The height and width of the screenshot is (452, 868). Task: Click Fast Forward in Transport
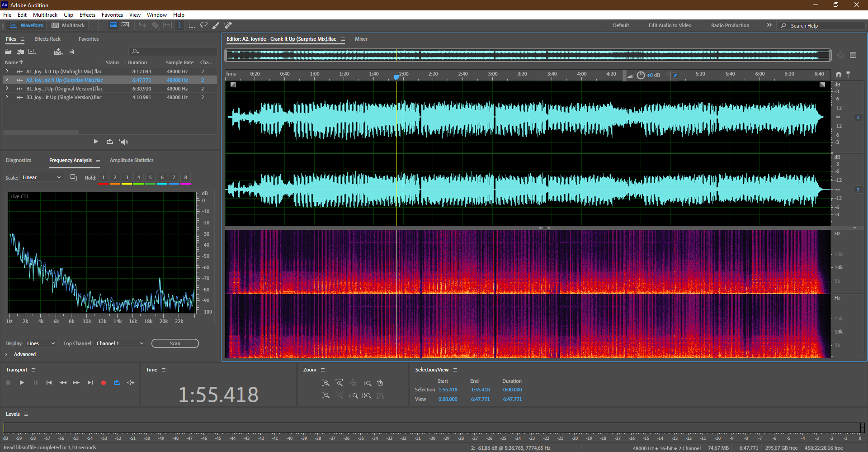(76, 383)
